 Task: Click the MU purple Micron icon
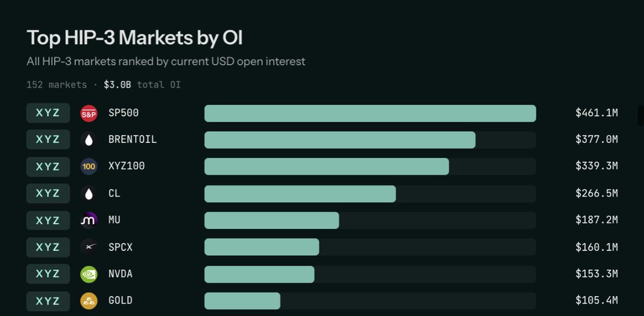[89, 220]
